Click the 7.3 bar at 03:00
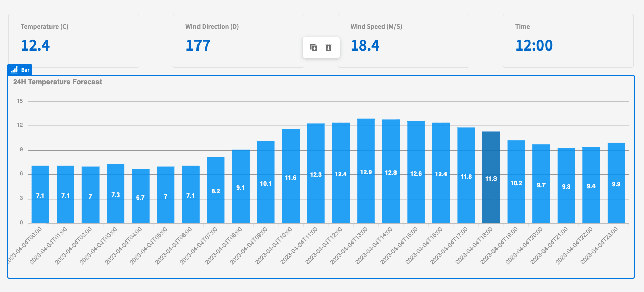This screenshot has height=292, width=644. 115,193
